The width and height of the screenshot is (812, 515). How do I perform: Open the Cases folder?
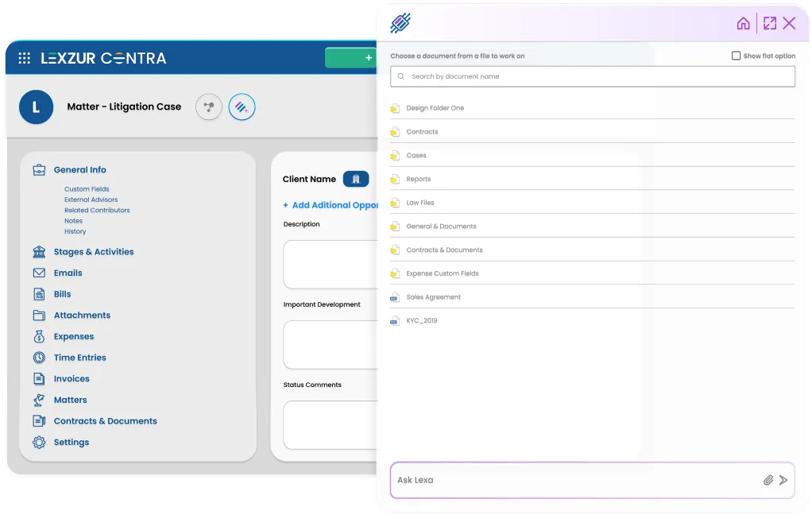(593, 156)
